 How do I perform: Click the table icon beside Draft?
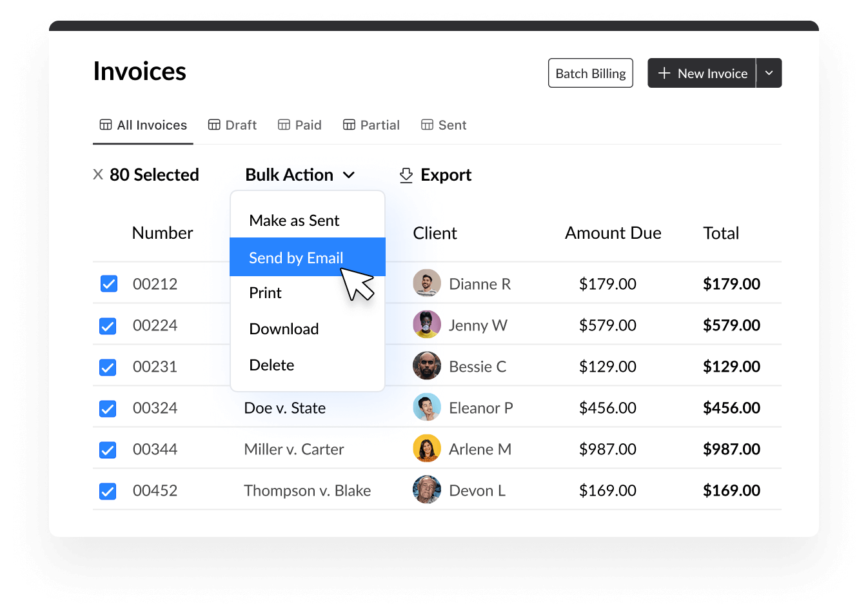click(214, 125)
